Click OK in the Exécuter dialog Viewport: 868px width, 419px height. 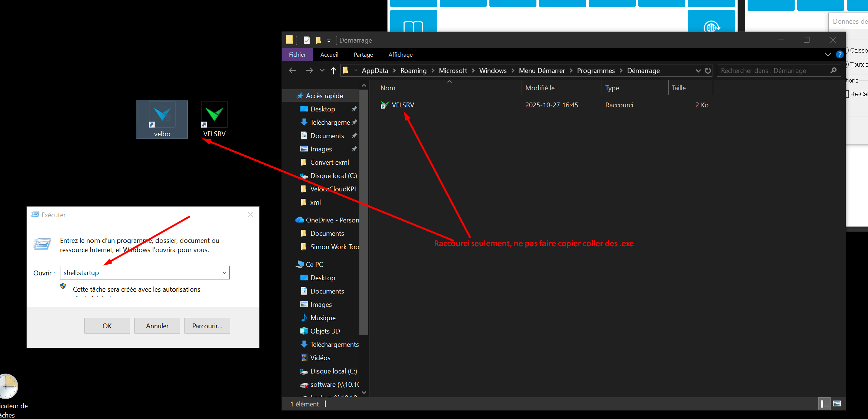pyautogui.click(x=107, y=326)
